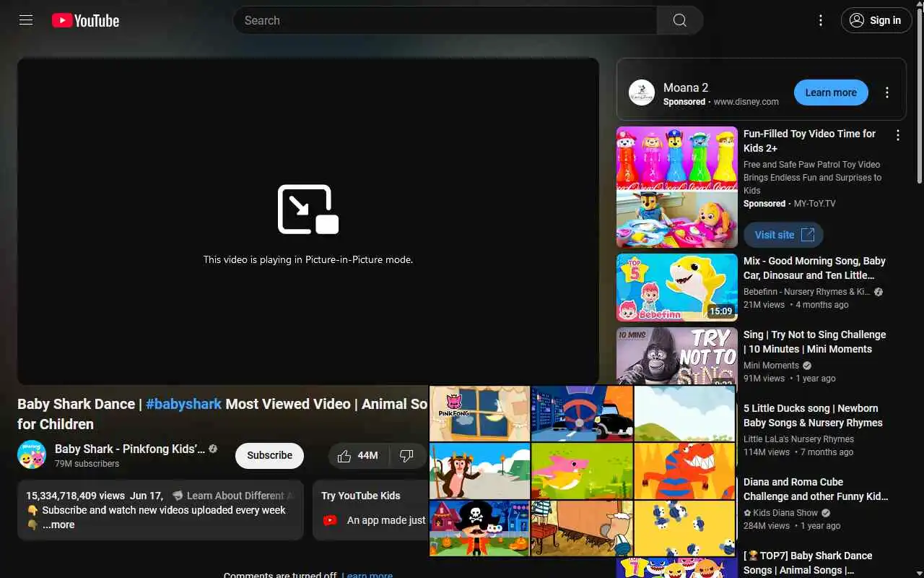Click the Picture-in-Picture icon in player
The image size is (924, 578).
point(308,210)
